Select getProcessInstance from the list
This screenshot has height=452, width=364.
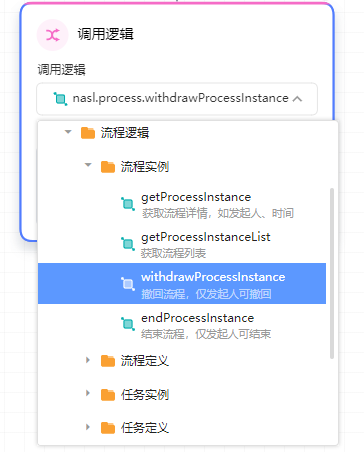pyautogui.click(x=182, y=204)
